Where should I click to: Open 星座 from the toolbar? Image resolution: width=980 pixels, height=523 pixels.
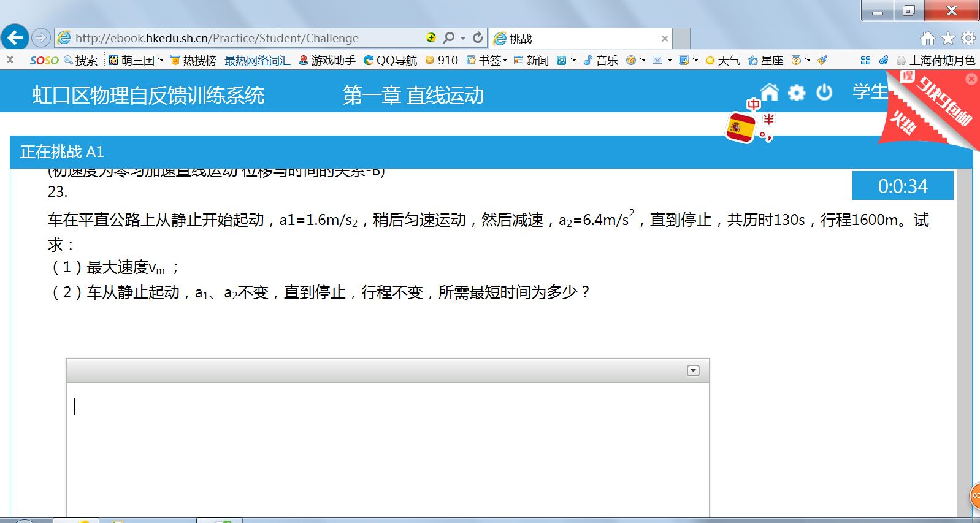tap(765, 60)
